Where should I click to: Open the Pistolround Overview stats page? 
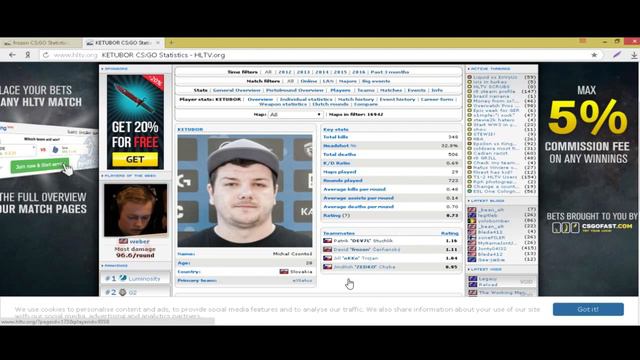point(295,90)
